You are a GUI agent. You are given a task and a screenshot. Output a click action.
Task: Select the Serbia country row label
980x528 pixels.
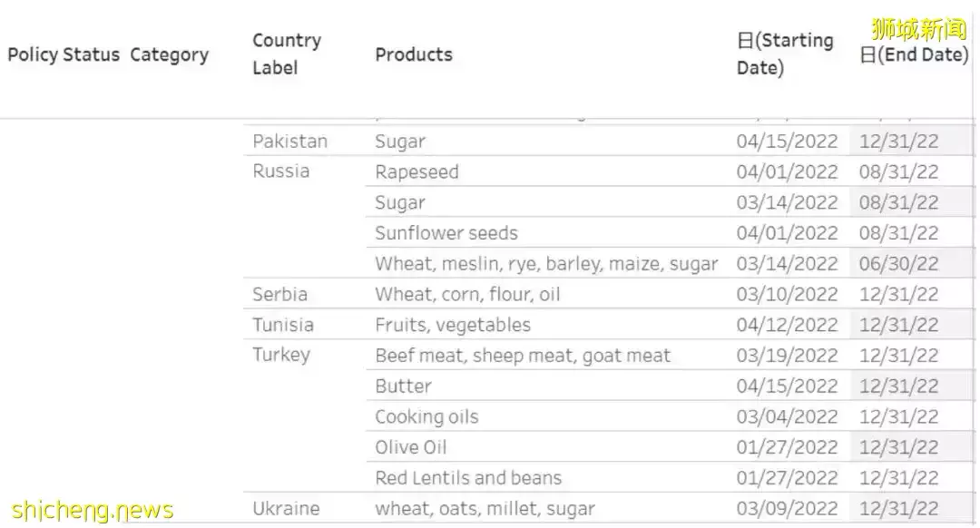click(x=280, y=294)
